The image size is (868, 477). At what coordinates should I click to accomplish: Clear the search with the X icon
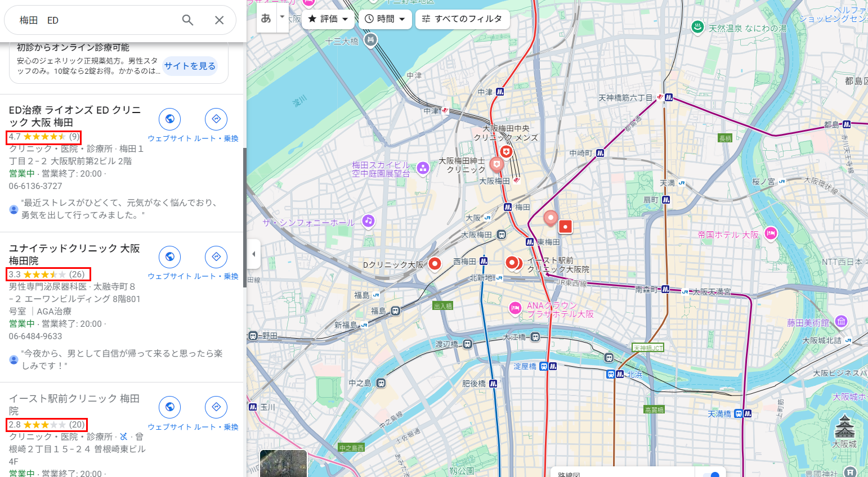[220, 20]
